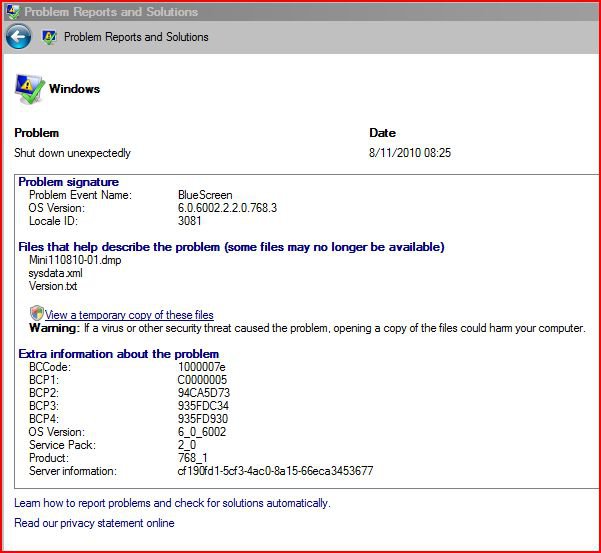Select the BlueScreen event name value
601x553 pixels.
coord(205,195)
